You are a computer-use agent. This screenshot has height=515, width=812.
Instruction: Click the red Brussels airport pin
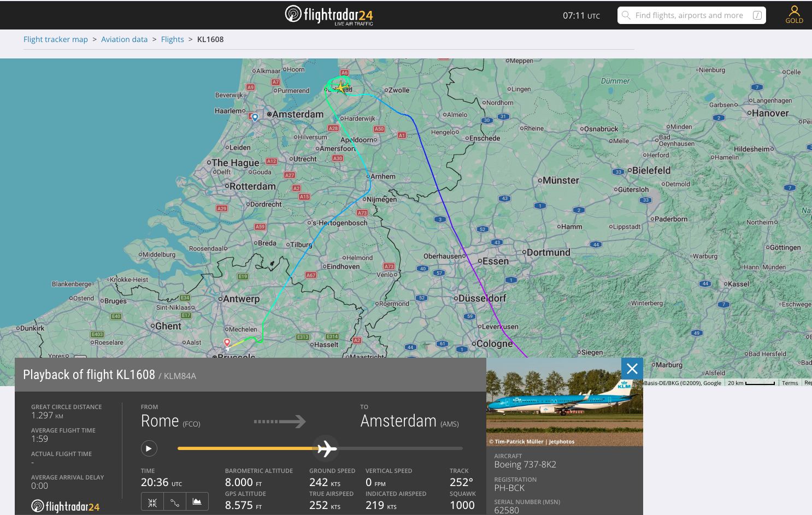click(227, 343)
